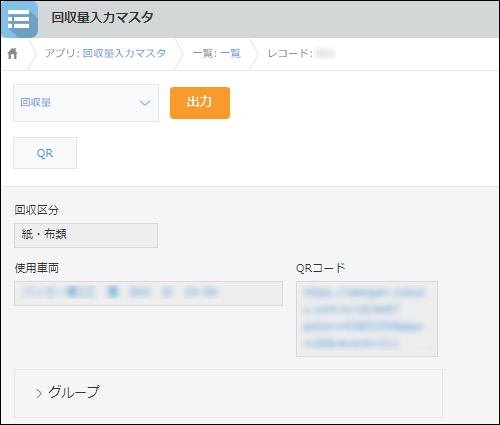Open the app list menu icon

point(19,19)
